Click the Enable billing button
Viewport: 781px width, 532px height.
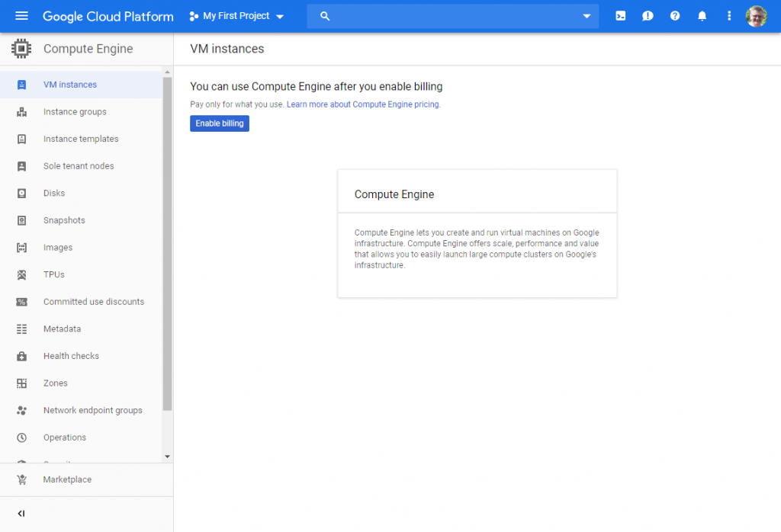click(220, 123)
